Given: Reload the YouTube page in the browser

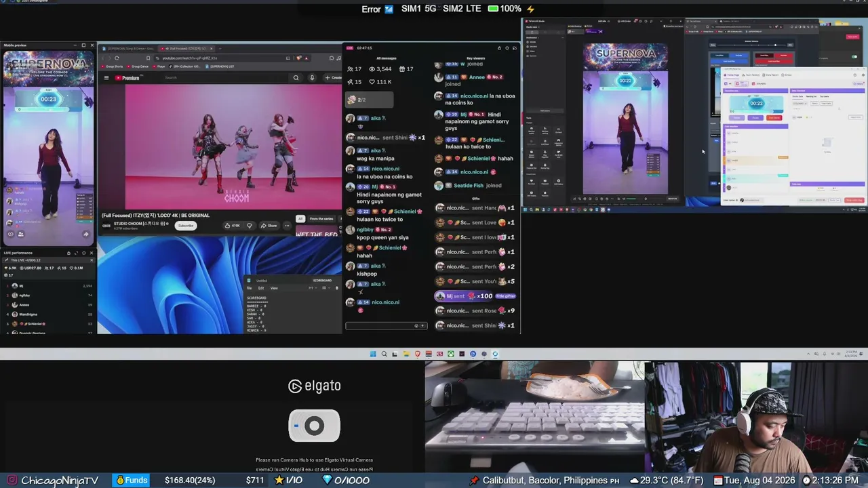Looking at the screenshot, I should point(117,58).
